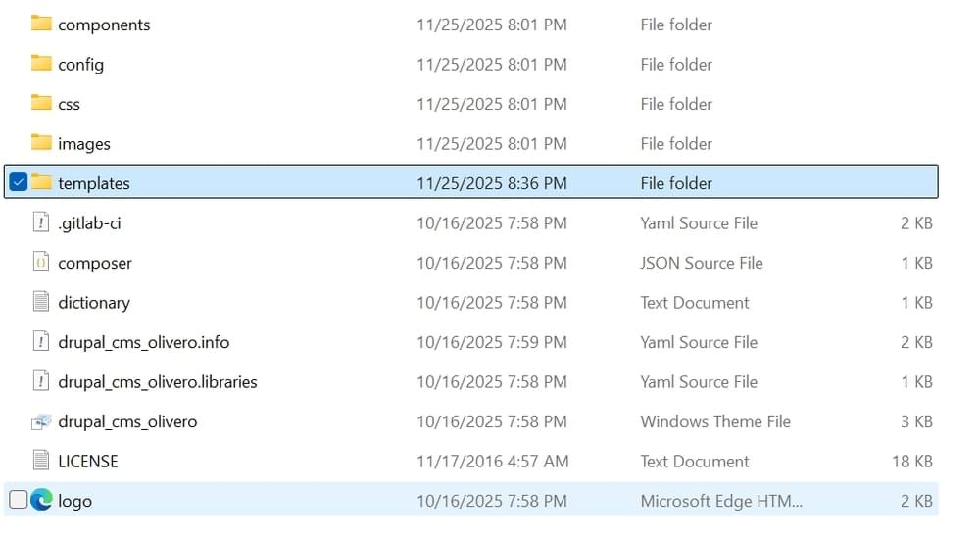The image size is (980, 540).
Task: Click the drupal_cms_olivero.info Yaml icon
Action: (41, 342)
